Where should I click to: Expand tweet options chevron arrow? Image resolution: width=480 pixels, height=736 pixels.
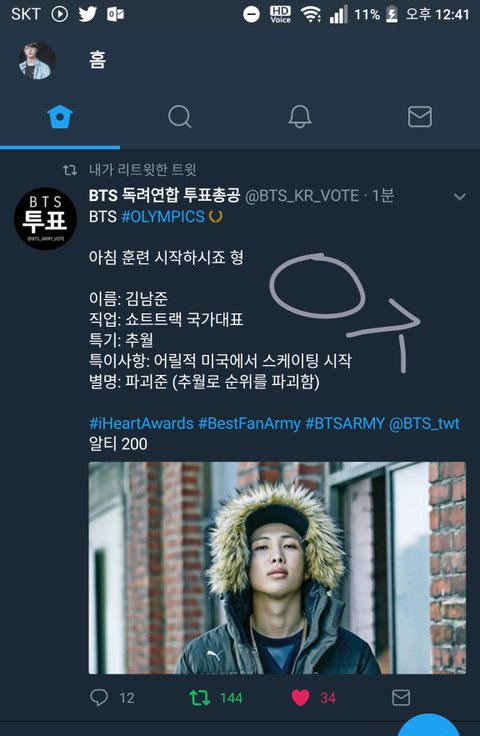(460, 197)
